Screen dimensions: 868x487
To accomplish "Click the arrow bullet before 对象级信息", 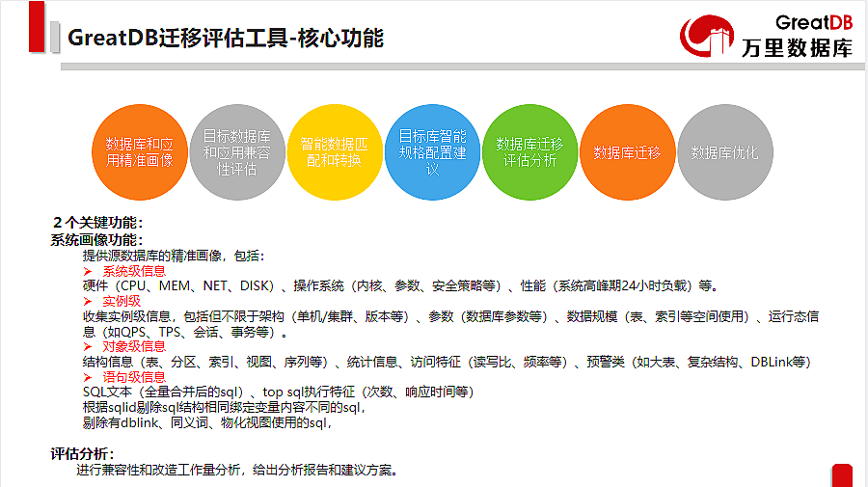I will [x=88, y=347].
